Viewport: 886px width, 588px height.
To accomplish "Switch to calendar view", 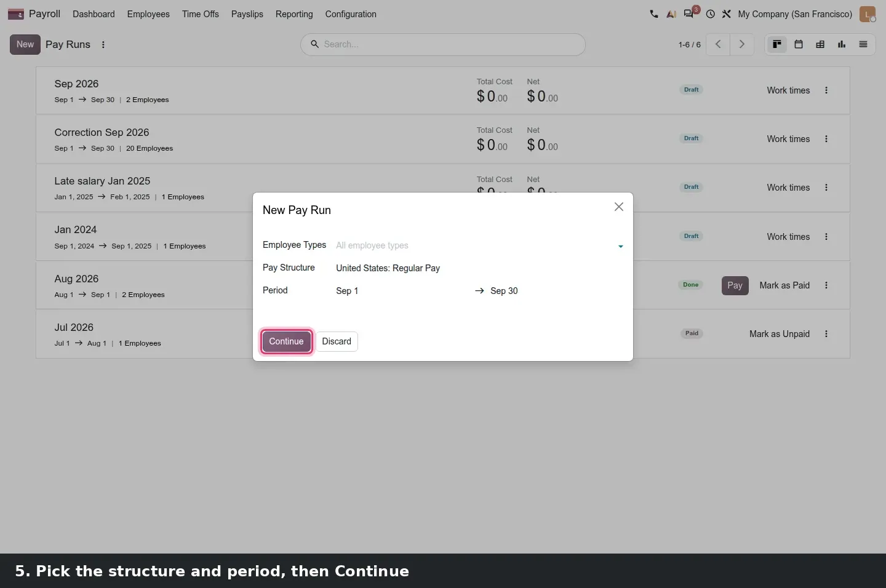I will [x=799, y=44].
